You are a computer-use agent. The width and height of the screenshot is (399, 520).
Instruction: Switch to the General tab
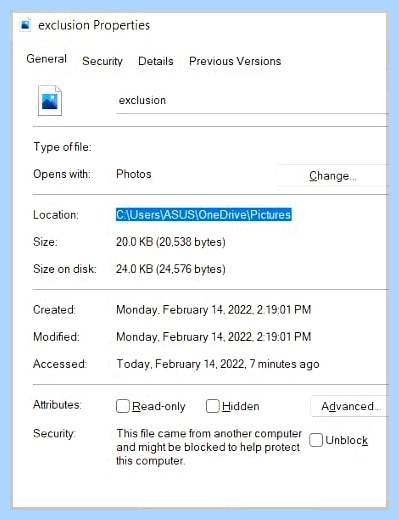(47, 59)
